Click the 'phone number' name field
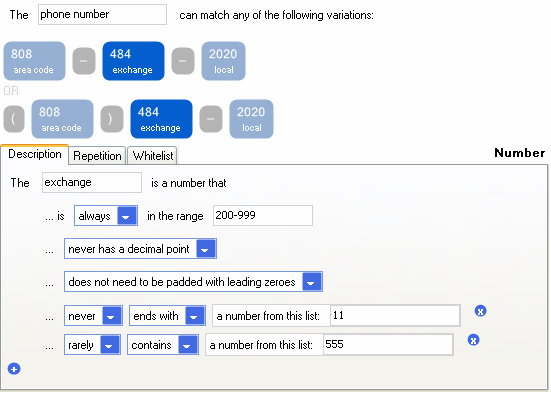 click(x=102, y=15)
